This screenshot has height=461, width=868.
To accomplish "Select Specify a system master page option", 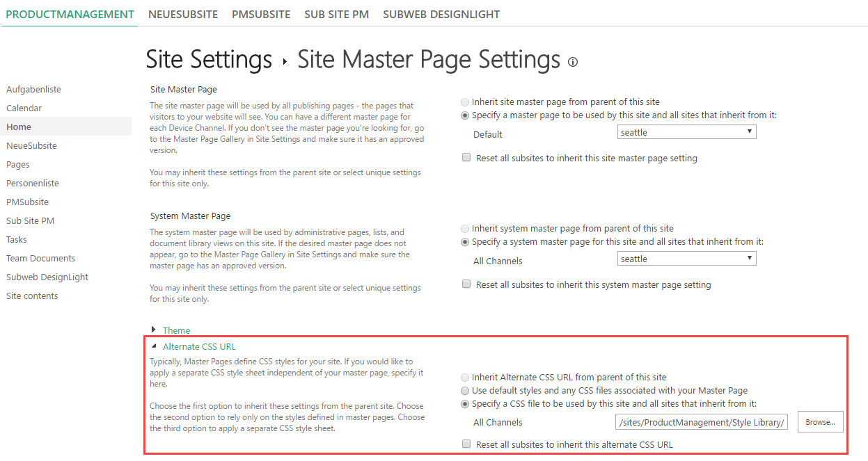I will (x=465, y=242).
